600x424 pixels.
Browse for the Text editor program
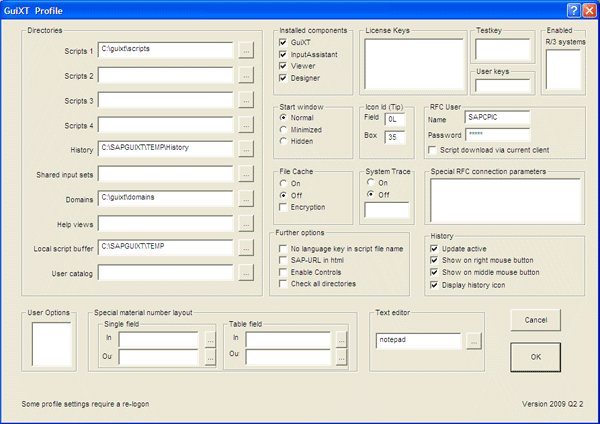(474, 341)
